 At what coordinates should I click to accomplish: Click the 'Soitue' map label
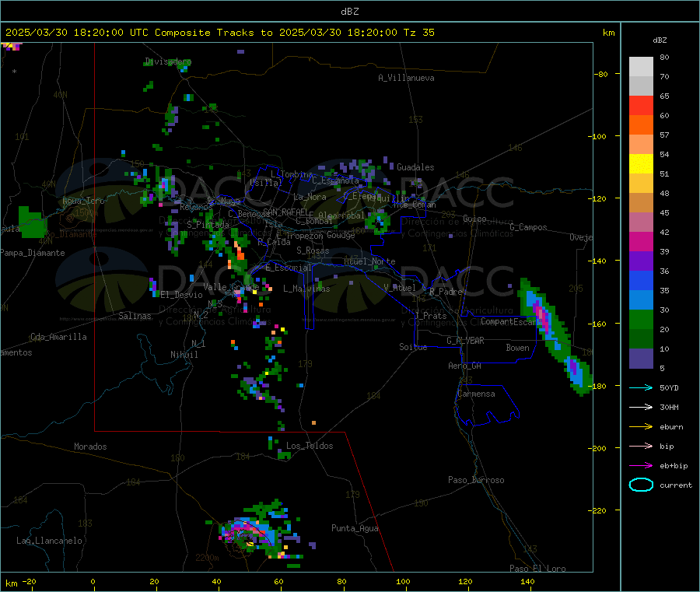pos(413,347)
